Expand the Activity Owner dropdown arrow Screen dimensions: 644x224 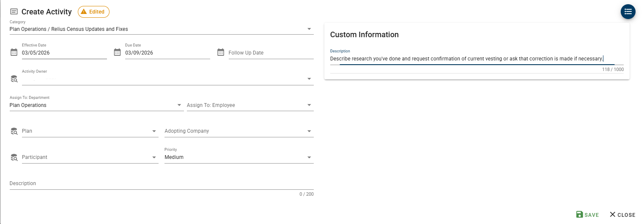click(x=309, y=79)
